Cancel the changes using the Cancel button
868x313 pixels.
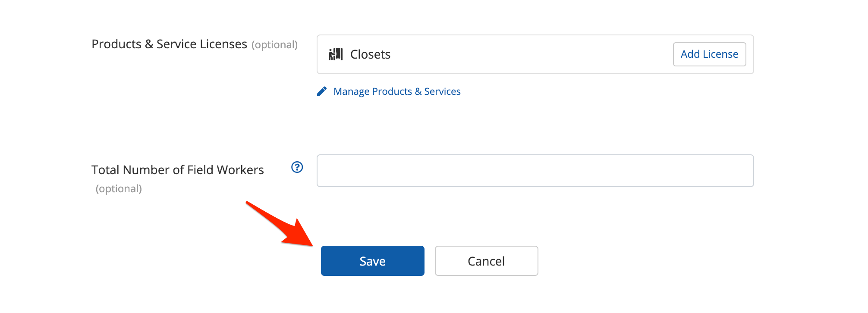486,261
